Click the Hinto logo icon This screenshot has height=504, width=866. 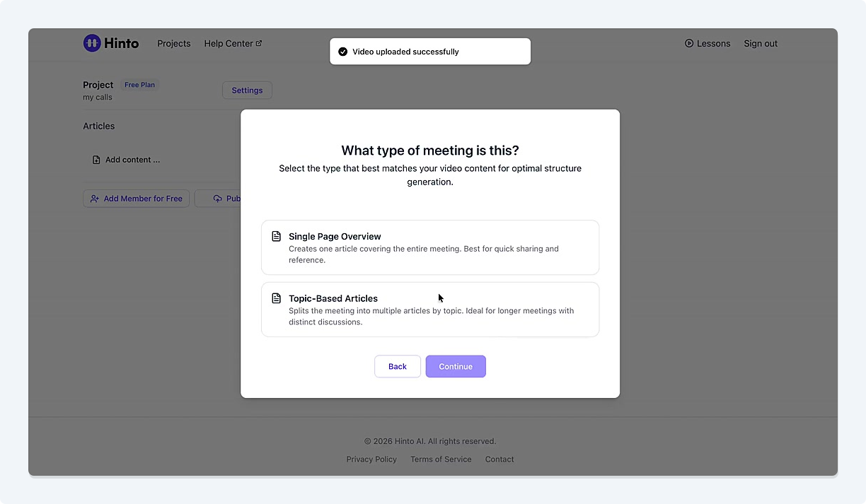point(92,43)
